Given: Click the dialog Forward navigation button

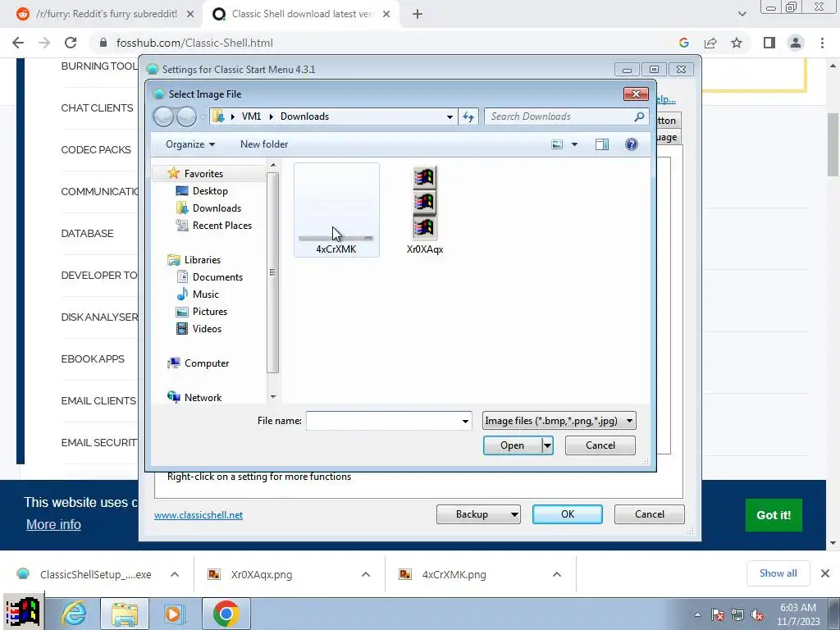Looking at the screenshot, I should [186, 116].
